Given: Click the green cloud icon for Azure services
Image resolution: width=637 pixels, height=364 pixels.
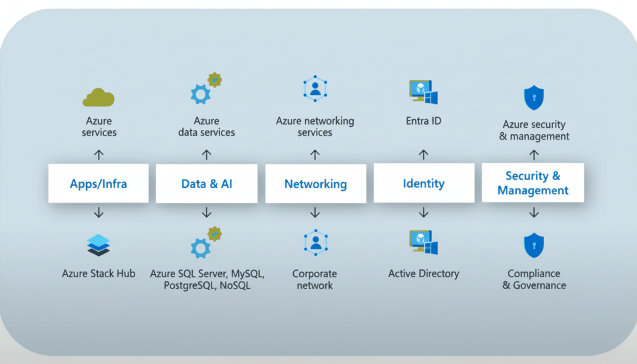Looking at the screenshot, I should coord(99,97).
